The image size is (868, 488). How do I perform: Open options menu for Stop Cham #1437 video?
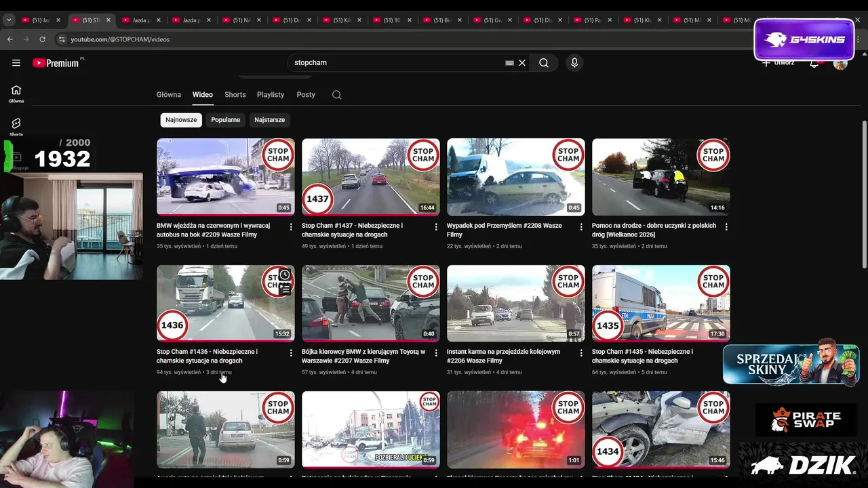pos(436,227)
